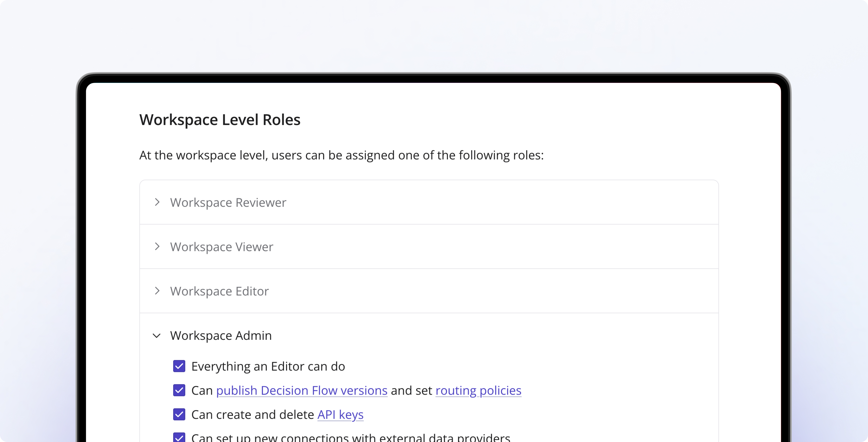Image resolution: width=868 pixels, height=442 pixels.
Task: Expand the Workspace Viewer chevron
Action: click(157, 246)
